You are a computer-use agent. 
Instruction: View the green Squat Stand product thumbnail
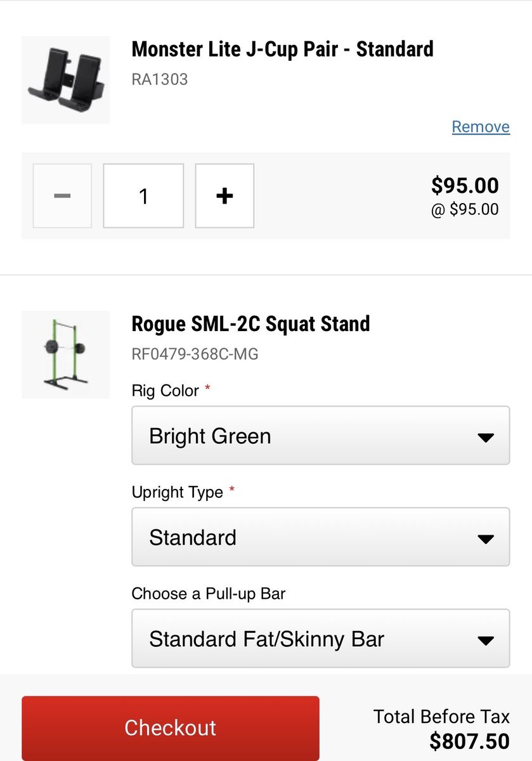[x=65, y=354]
